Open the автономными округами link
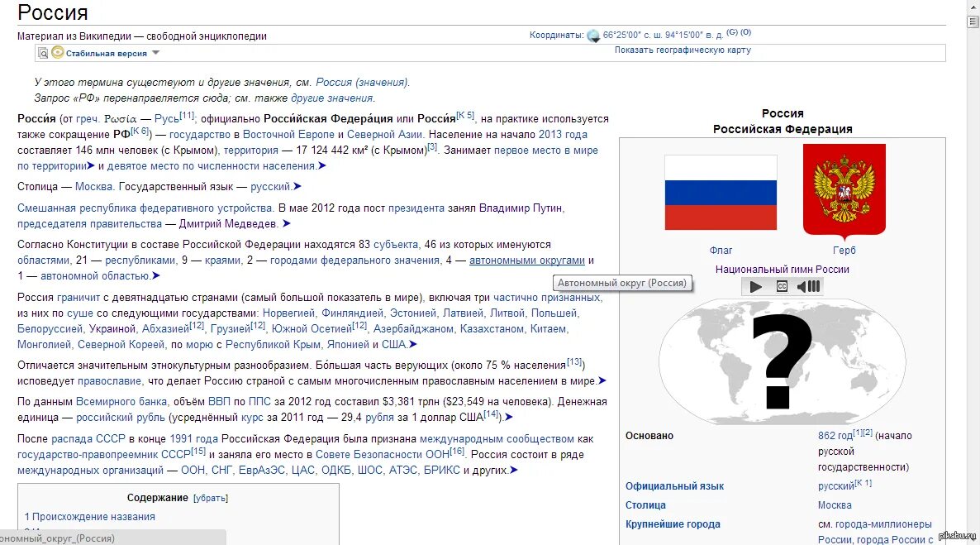Image resolution: width=980 pixels, height=545 pixels. pyautogui.click(x=527, y=260)
